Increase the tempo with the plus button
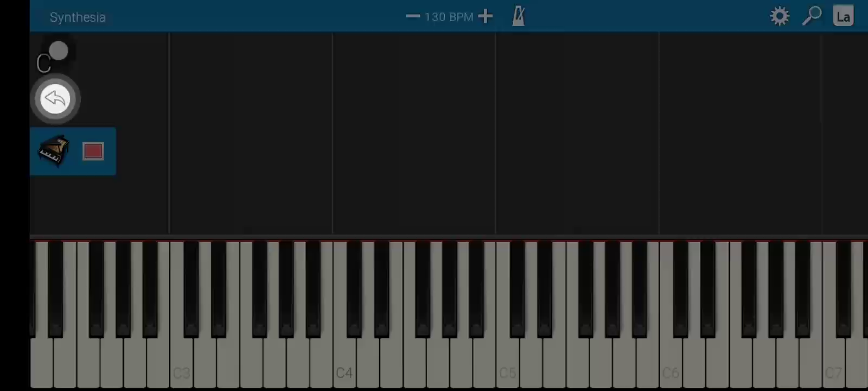This screenshot has width=868, height=391. click(486, 16)
